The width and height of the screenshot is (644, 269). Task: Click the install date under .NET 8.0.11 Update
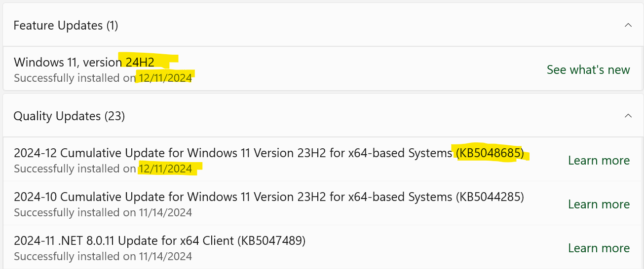(165, 256)
